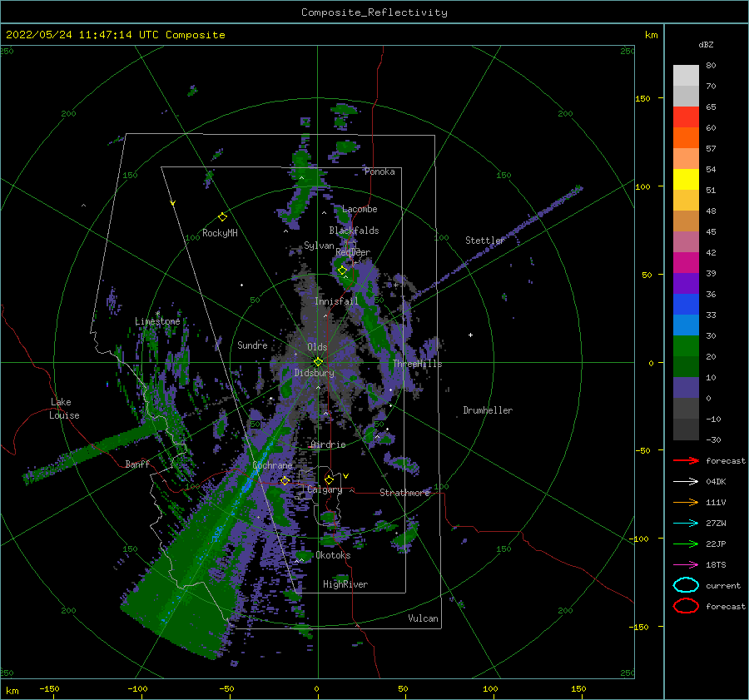Click the Okotoks label
Image resolution: width=749 pixels, height=700 pixels.
pos(333,555)
